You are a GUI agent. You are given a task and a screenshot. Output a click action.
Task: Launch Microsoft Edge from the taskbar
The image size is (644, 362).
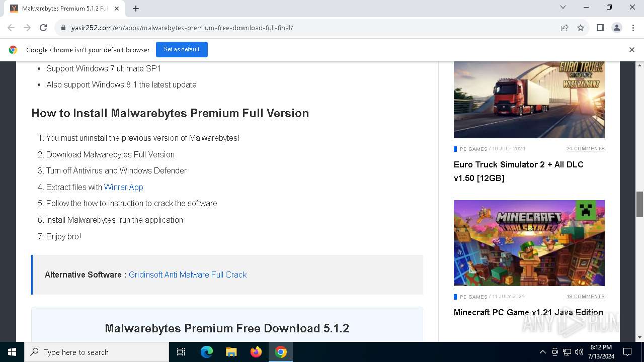click(x=207, y=352)
